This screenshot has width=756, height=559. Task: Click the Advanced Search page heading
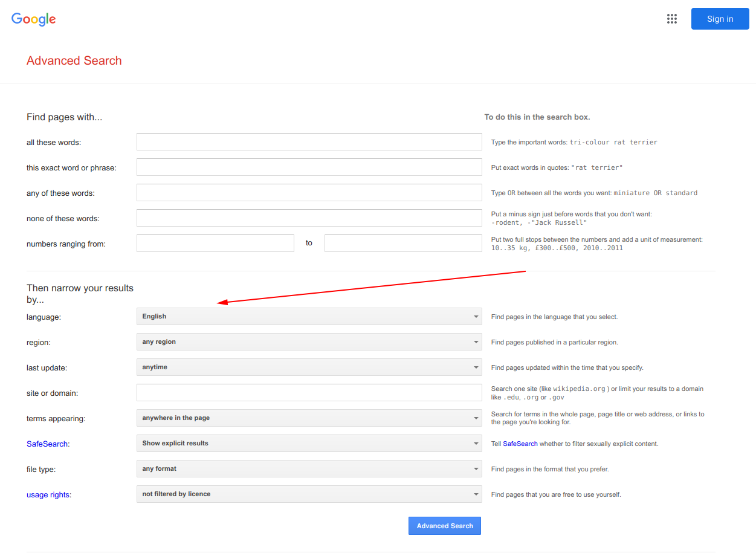click(74, 60)
